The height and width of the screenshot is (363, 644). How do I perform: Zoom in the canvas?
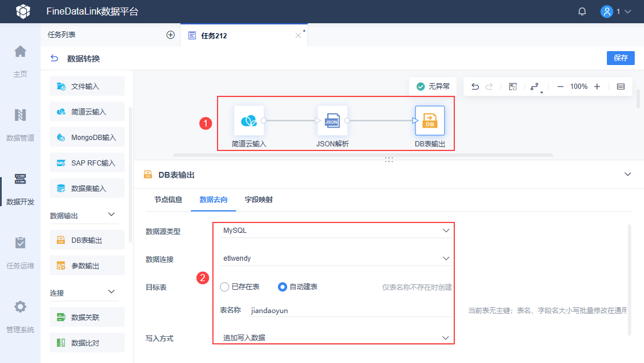(x=597, y=87)
